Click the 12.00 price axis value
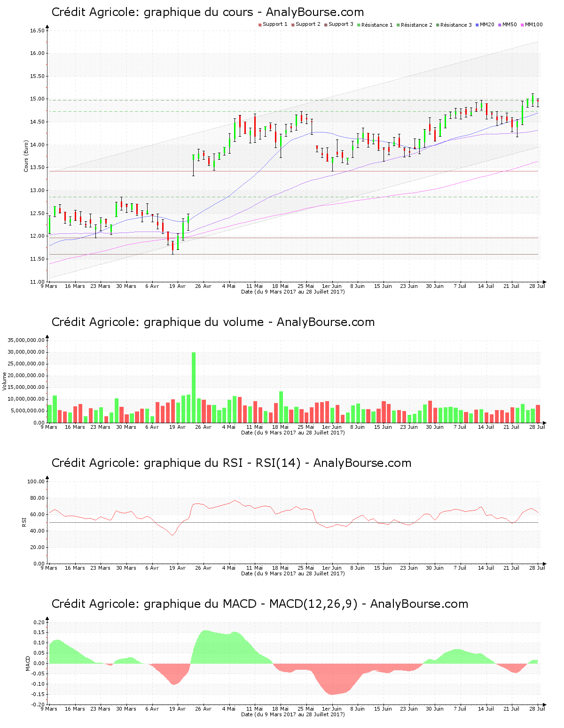This screenshot has width=564, height=728. click(x=37, y=236)
